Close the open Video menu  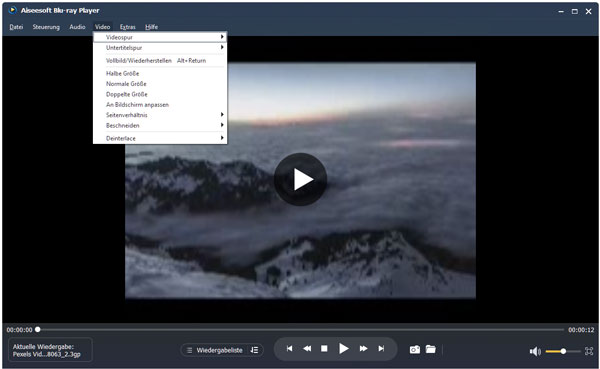(x=103, y=27)
